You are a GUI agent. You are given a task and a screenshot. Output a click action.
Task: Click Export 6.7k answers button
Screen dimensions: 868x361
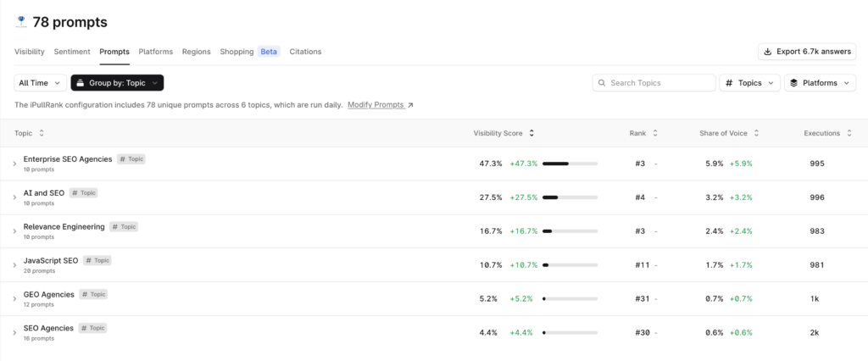click(806, 52)
